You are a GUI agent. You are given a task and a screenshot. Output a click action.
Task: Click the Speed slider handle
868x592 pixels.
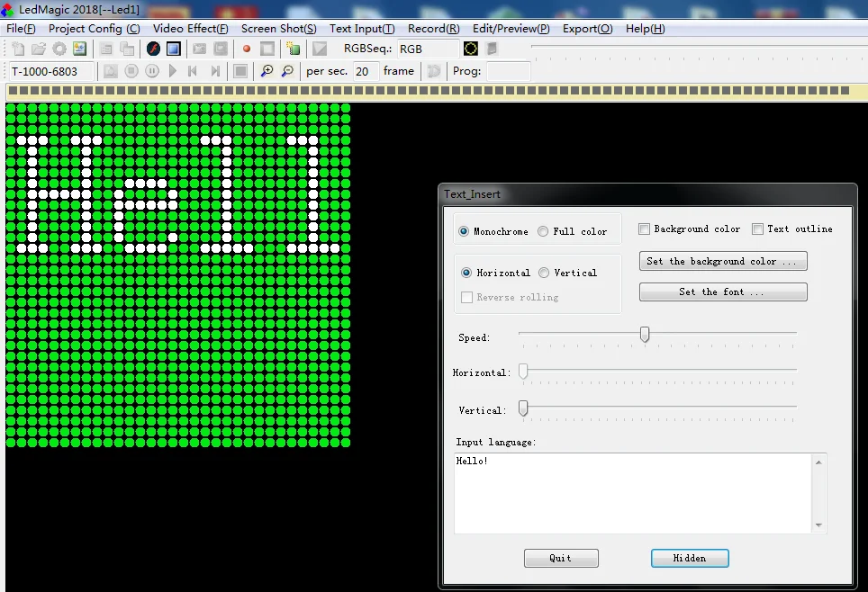pyautogui.click(x=645, y=334)
